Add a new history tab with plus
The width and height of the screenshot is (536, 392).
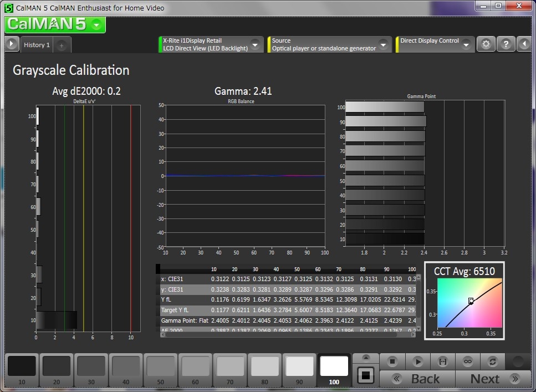pos(62,45)
